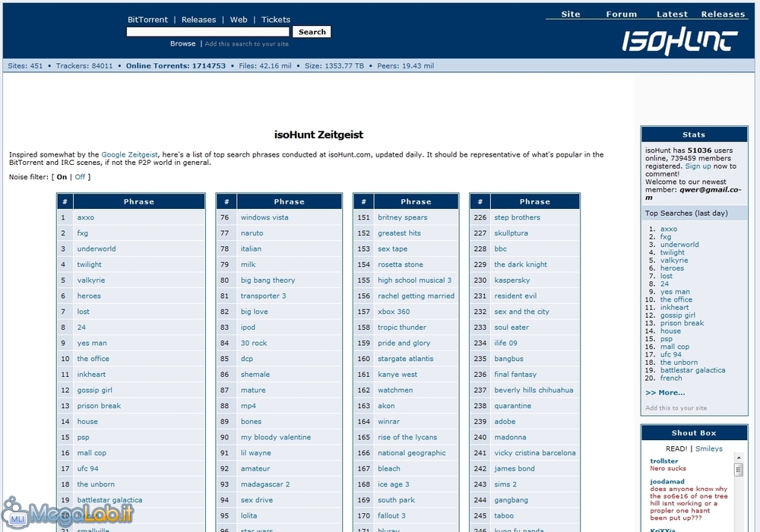Image resolution: width=760 pixels, height=532 pixels.
Task: Open phrase 'yes man' in first table
Action: tap(92, 343)
